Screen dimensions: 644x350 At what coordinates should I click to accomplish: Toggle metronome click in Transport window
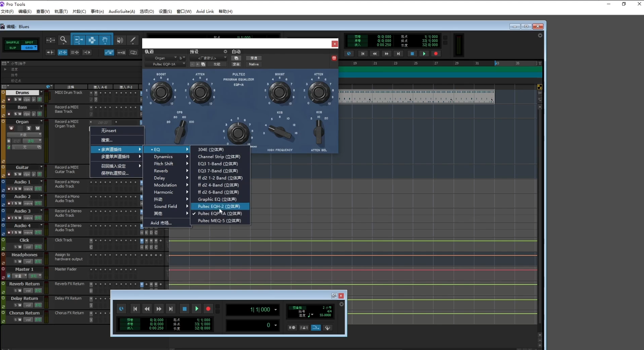[304, 327]
